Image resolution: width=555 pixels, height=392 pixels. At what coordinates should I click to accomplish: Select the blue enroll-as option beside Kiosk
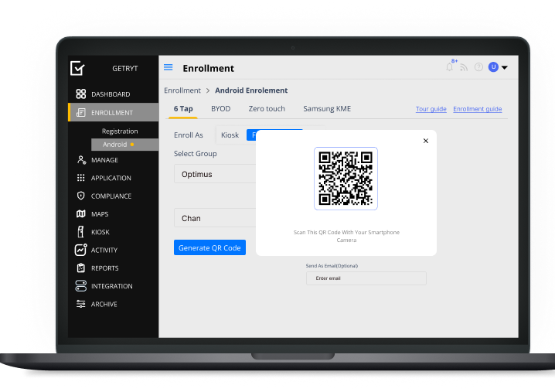pos(251,135)
